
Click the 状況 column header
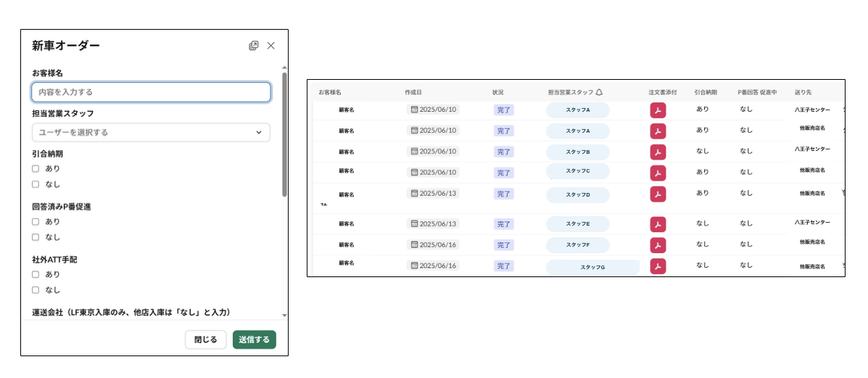coord(497,93)
